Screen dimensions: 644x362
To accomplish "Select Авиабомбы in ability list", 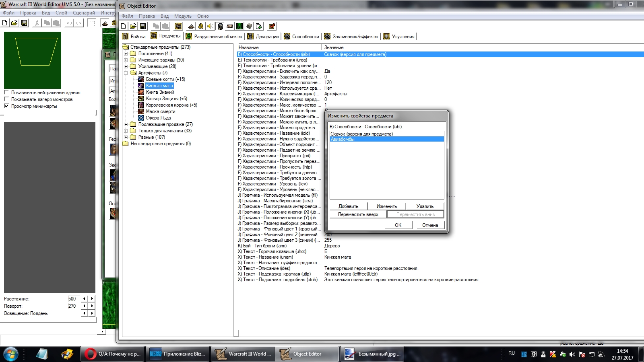I will coord(387,139).
